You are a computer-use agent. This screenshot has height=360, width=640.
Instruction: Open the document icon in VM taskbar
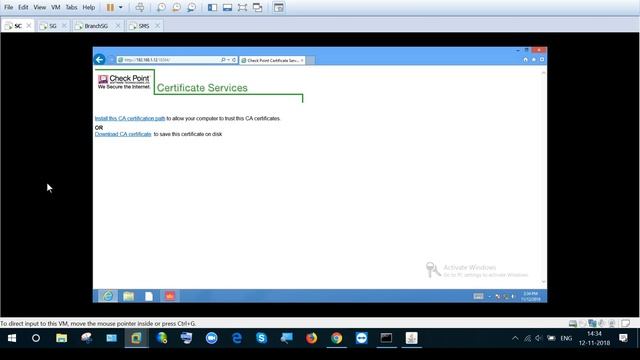pos(149,296)
